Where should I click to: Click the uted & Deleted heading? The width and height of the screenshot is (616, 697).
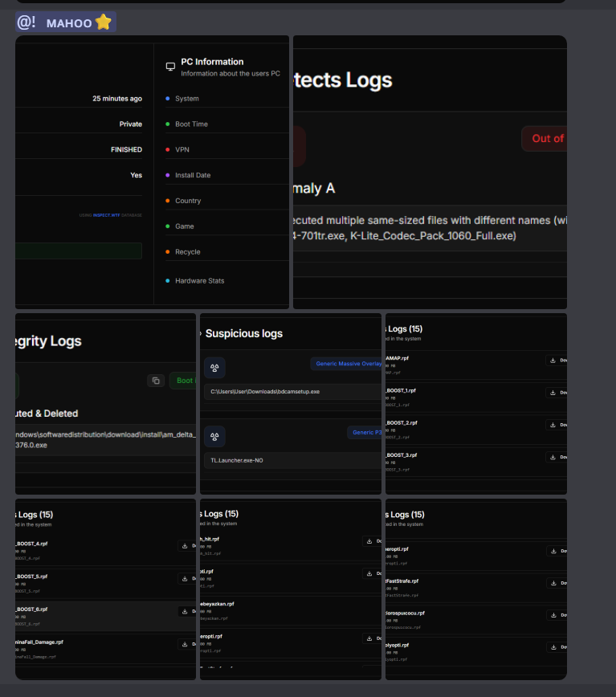[47, 414]
